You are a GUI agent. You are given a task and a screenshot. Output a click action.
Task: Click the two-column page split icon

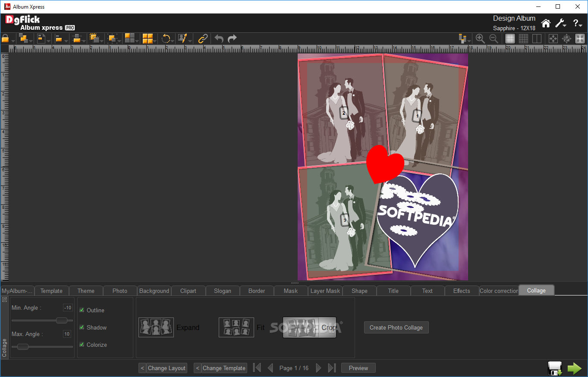pos(537,39)
